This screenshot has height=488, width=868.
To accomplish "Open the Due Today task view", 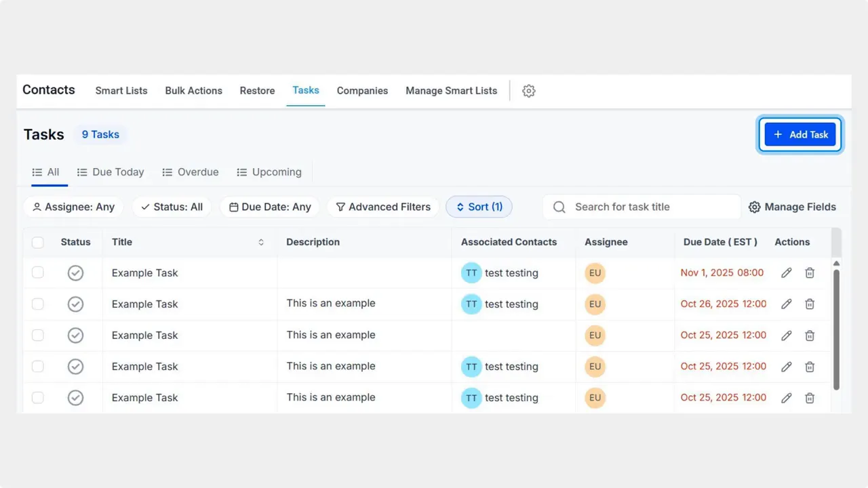I will tap(111, 171).
